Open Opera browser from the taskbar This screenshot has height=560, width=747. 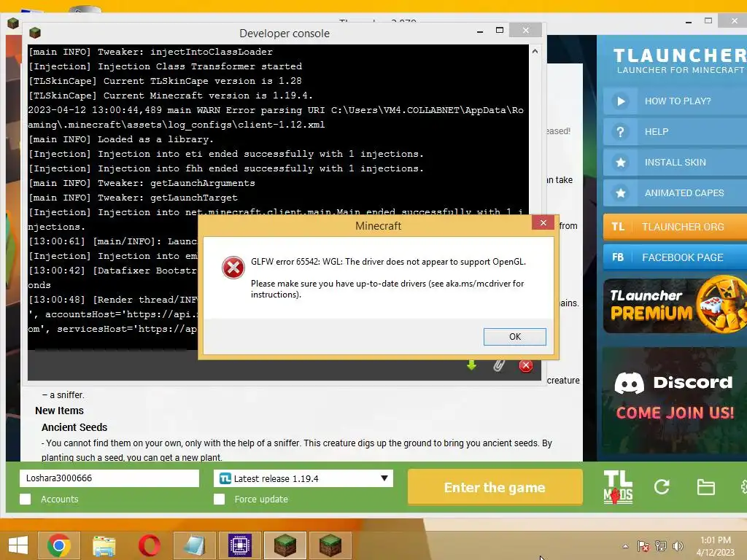click(x=149, y=545)
